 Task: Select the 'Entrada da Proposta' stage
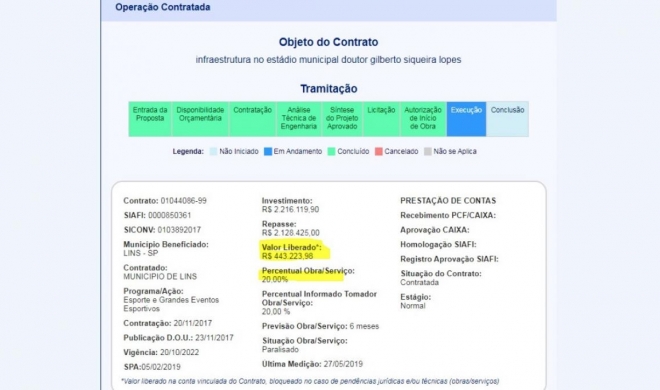tap(150, 119)
